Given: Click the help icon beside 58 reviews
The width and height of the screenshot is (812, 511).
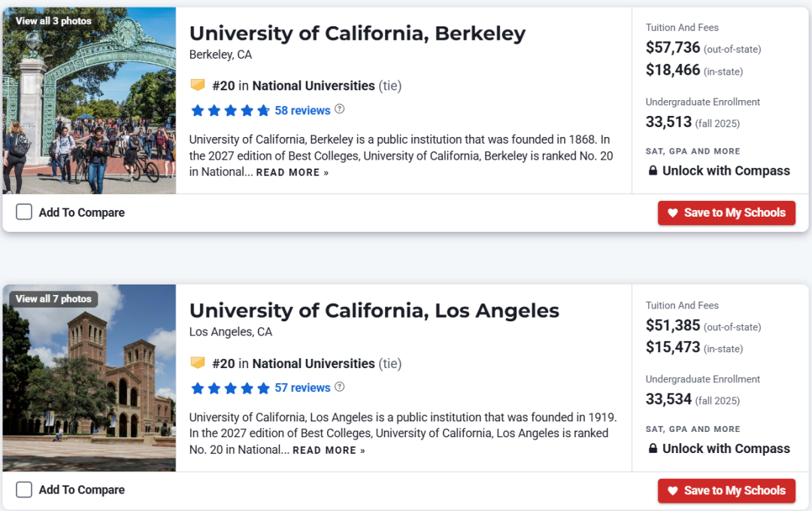Looking at the screenshot, I should coord(339,109).
